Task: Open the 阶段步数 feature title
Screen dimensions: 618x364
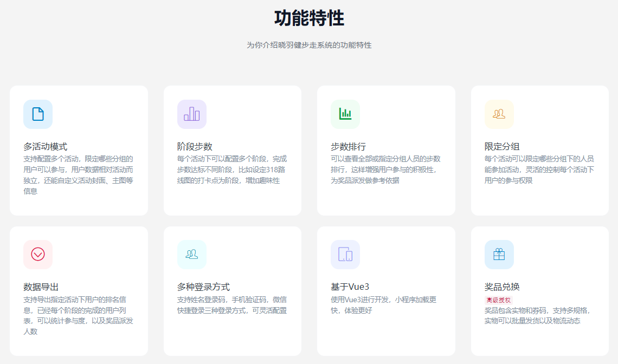Action: tap(195, 147)
